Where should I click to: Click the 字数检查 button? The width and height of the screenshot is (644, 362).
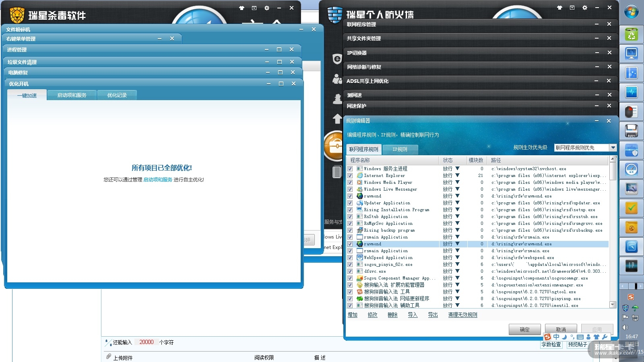click(551, 345)
